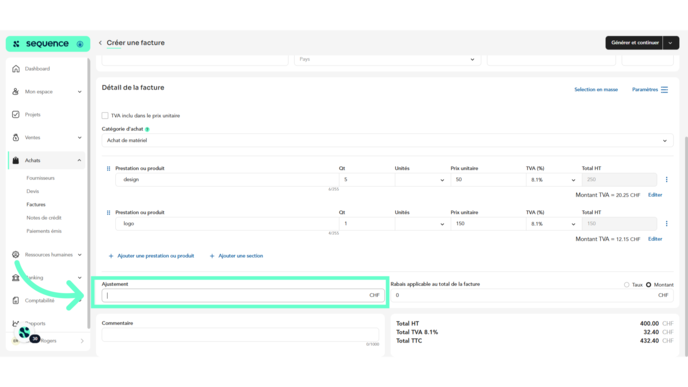Click the Comptabilité sidebar icon
Screen dimensions: 688x387
(16, 301)
